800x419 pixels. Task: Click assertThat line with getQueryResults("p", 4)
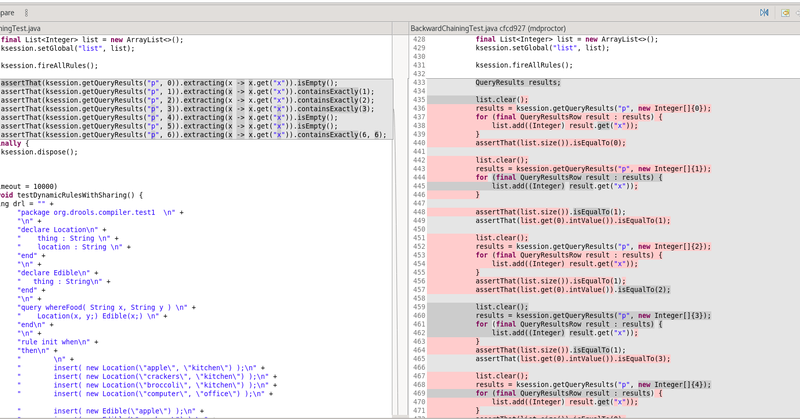(169, 118)
